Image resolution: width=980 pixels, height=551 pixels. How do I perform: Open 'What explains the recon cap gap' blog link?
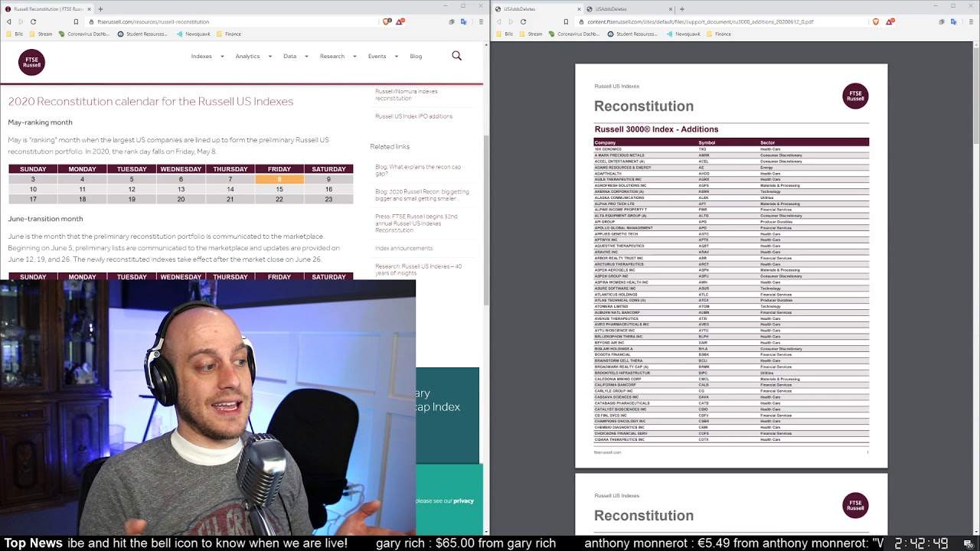(418, 170)
